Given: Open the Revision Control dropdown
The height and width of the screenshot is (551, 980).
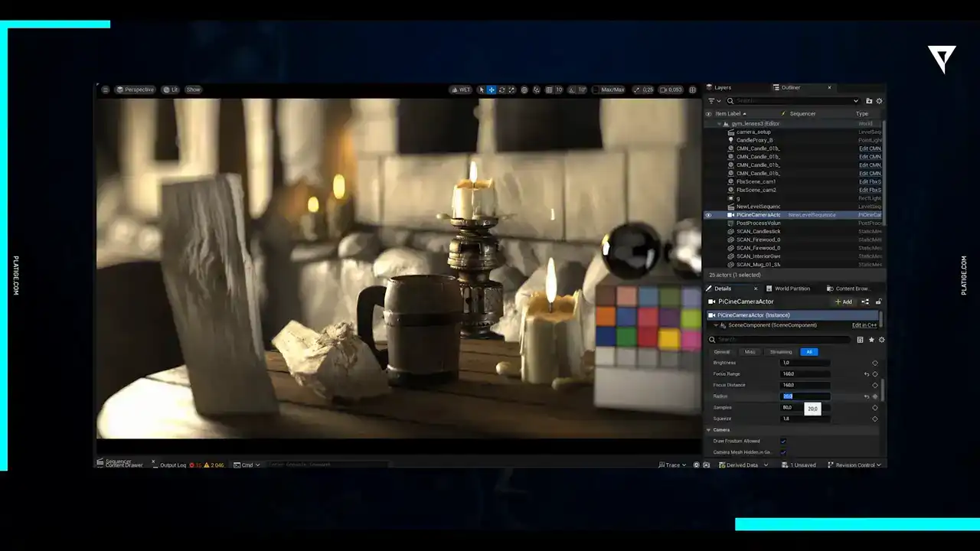Looking at the screenshot, I should (x=854, y=465).
